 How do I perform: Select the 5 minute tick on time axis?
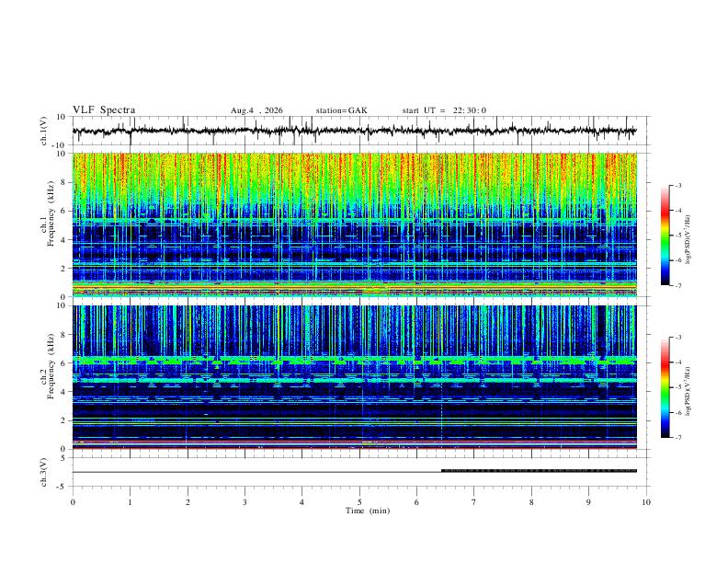[x=359, y=502]
